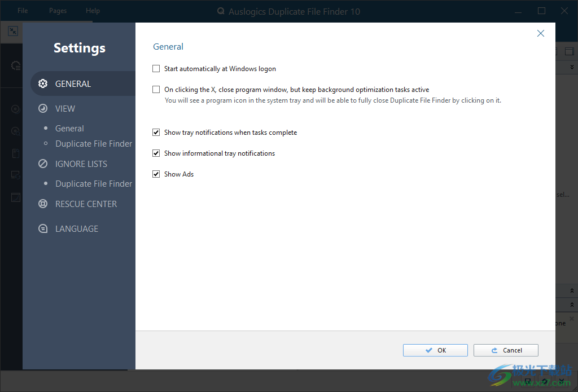This screenshot has height=392, width=578.
Task: Click the Settings title in sidebar
Action: point(80,48)
